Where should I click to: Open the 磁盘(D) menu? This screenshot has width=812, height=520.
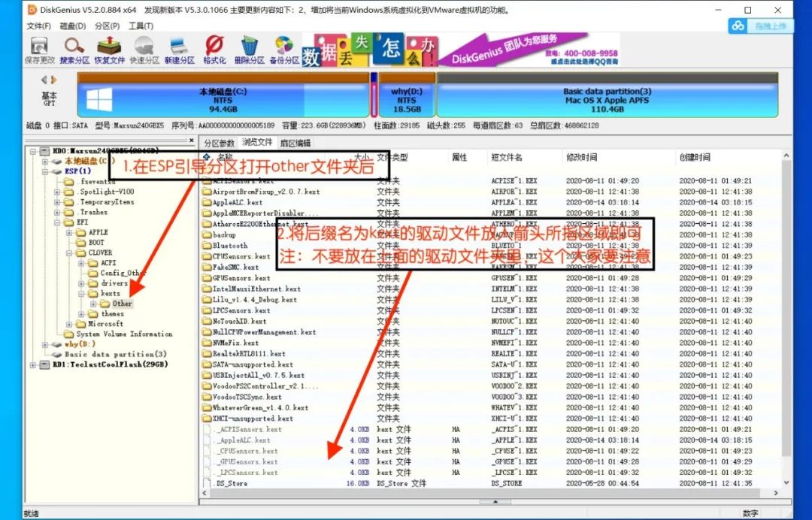pos(72,26)
